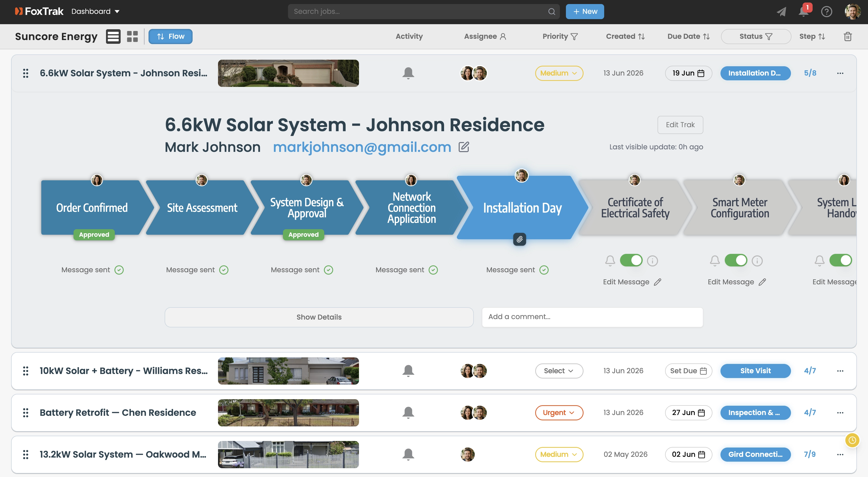Open Medium priority dropdown for Johnson Residence
The height and width of the screenshot is (477, 868).
(x=559, y=73)
